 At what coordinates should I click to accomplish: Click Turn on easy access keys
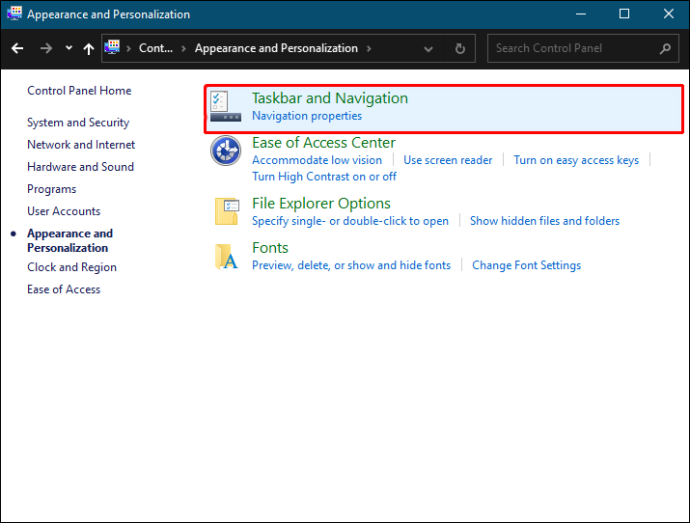tap(576, 160)
